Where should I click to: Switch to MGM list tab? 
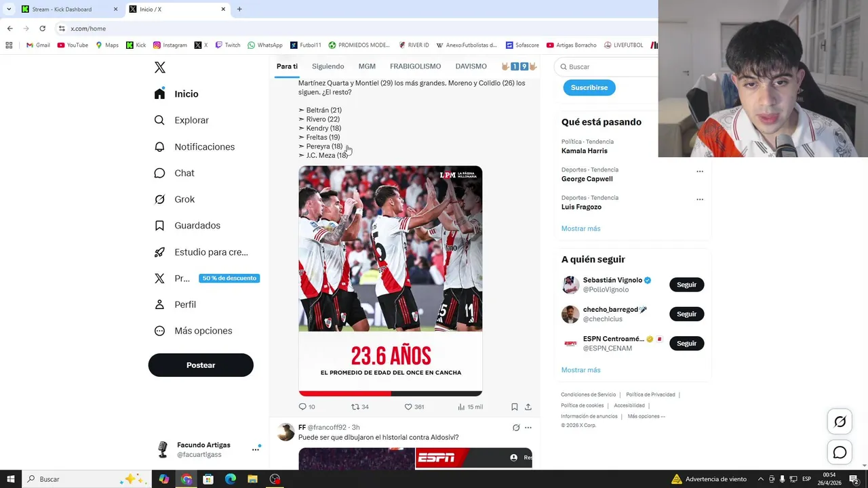click(x=367, y=66)
